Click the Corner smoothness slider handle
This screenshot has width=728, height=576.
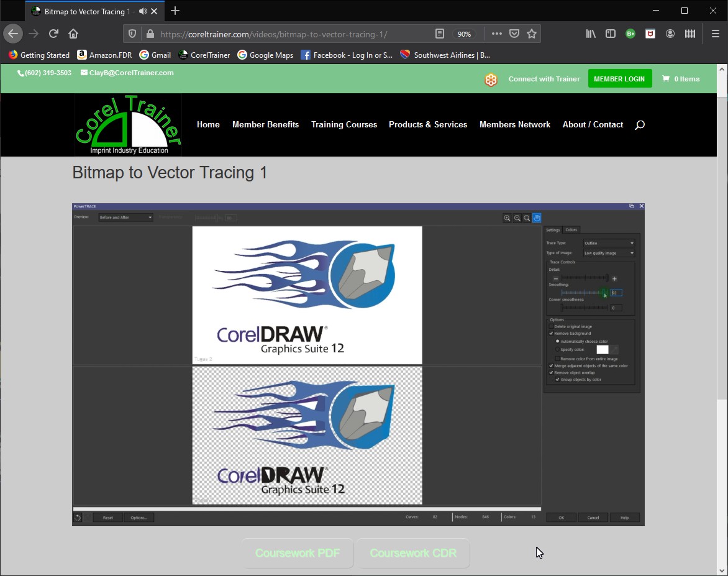(x=562, y=308)
